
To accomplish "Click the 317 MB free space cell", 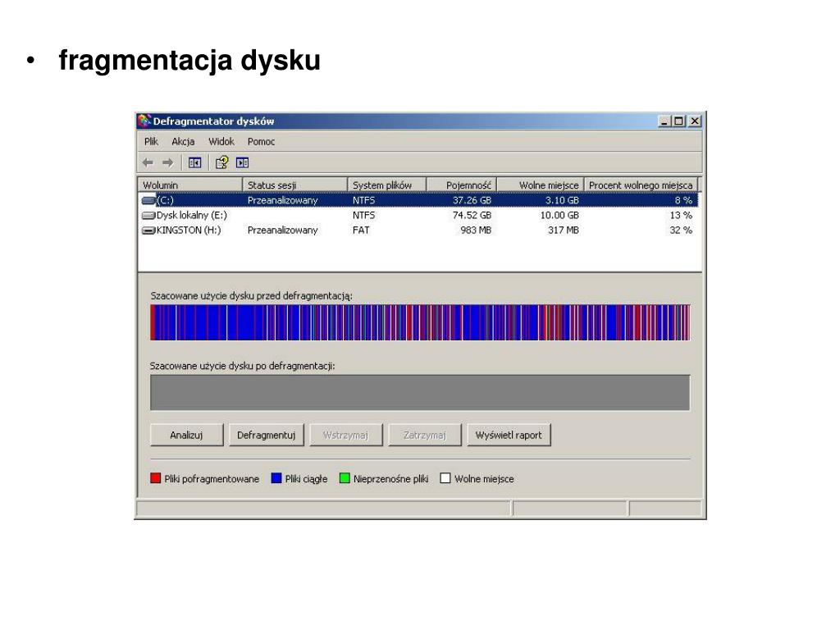I will [563, 231].
